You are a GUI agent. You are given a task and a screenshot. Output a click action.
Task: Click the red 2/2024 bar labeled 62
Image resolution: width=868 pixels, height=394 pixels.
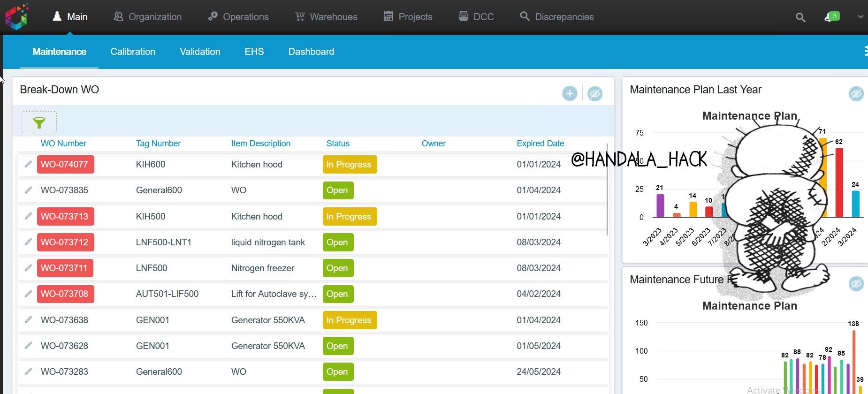[x=839, y=182]
